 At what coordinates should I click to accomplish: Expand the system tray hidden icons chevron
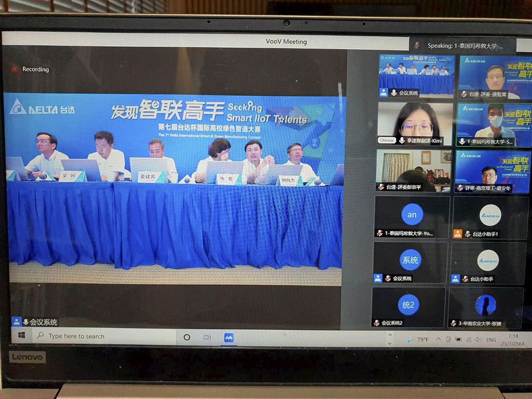[438, 339]
